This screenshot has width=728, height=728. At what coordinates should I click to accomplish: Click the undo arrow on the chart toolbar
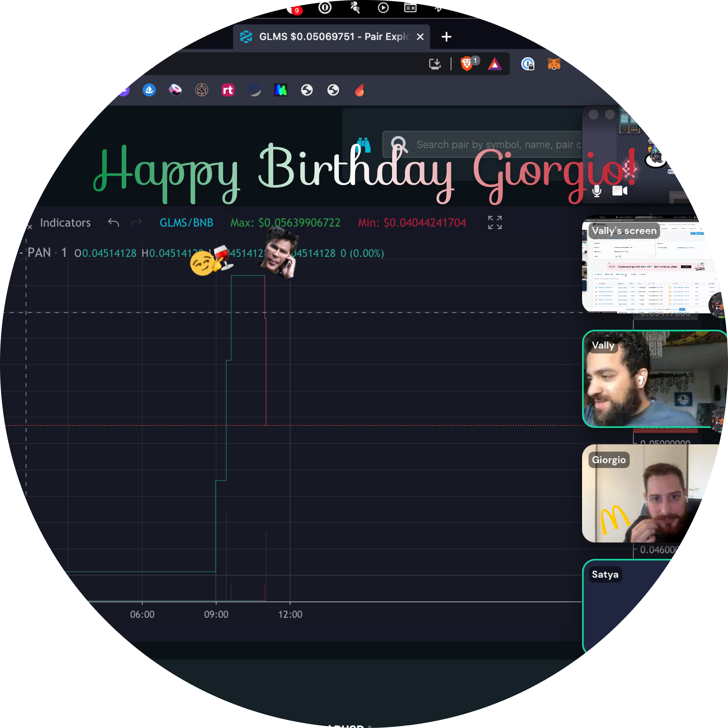tap(113, 223)
